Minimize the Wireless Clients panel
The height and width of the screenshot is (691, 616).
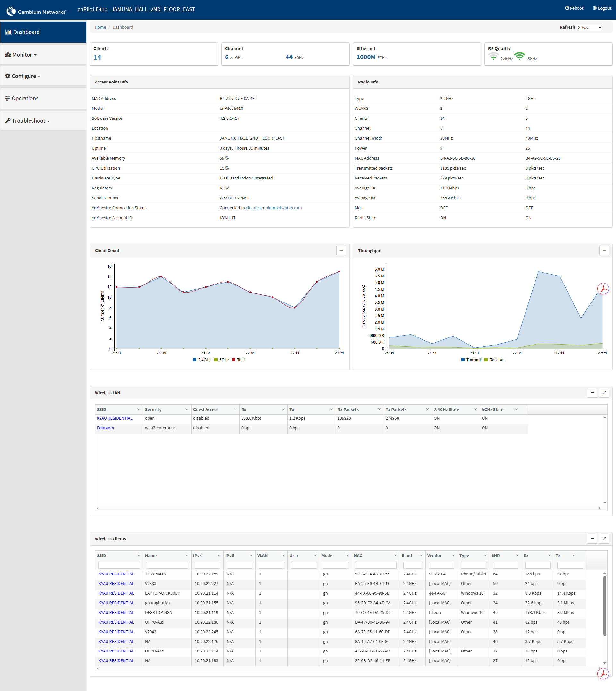pyautogui.click(x=592, y=538)
